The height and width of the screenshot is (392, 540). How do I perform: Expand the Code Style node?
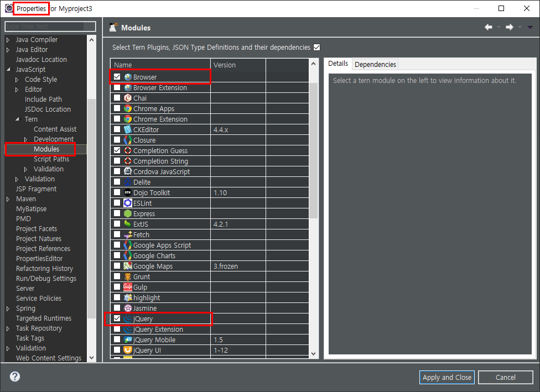17,80
